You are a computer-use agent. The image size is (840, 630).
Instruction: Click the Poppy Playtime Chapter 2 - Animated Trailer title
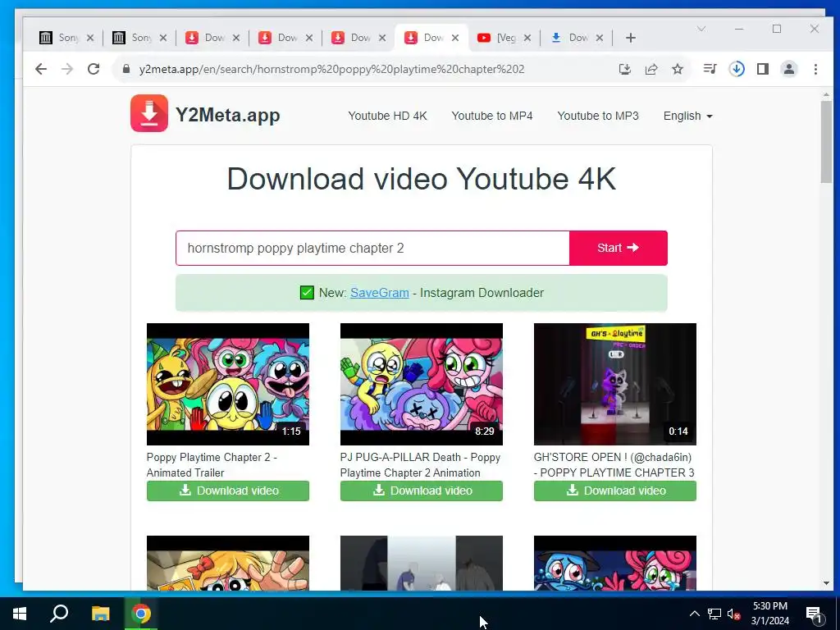coord(212,465)
